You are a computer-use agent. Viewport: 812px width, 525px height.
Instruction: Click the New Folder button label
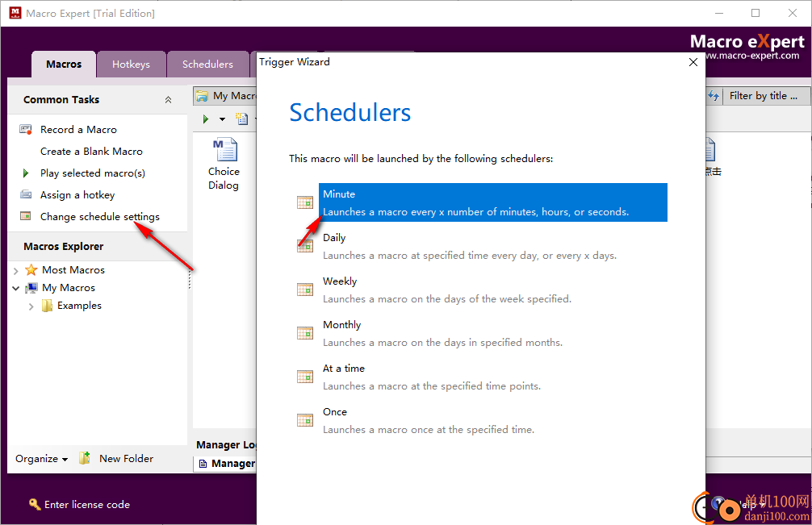[x=127, y=458]
